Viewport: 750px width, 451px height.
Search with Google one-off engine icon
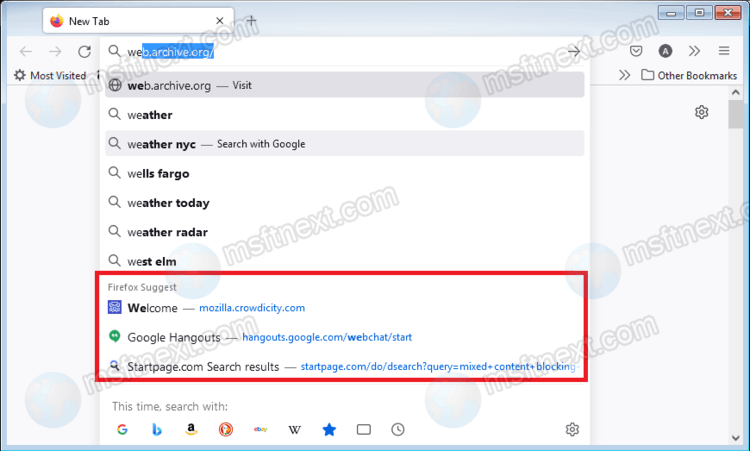click(122, 429)
